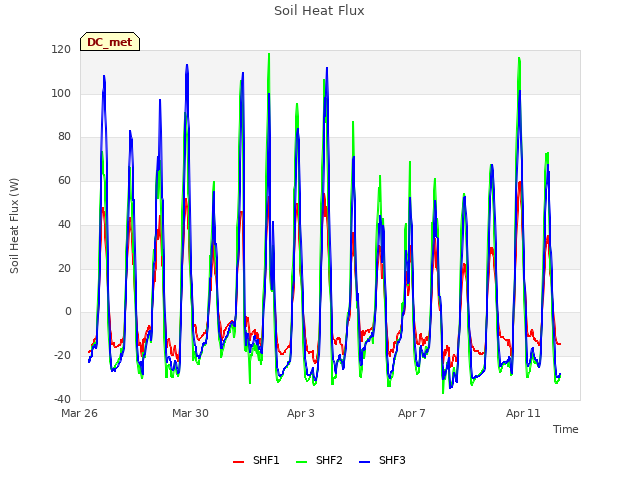Click the Mar 30 x-axis label
The width and height of the screenshot is (640, 480).
190,413
